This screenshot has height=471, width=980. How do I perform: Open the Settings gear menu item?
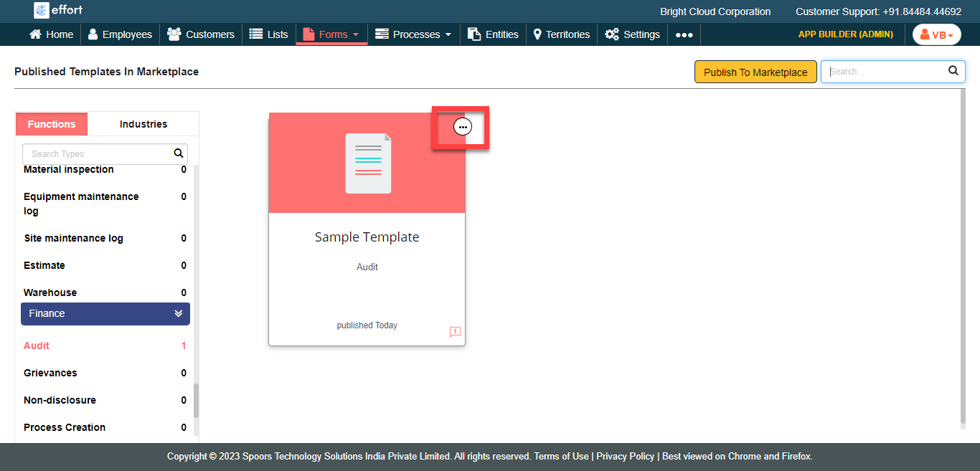pyautogui.click(x=632, y=34)
